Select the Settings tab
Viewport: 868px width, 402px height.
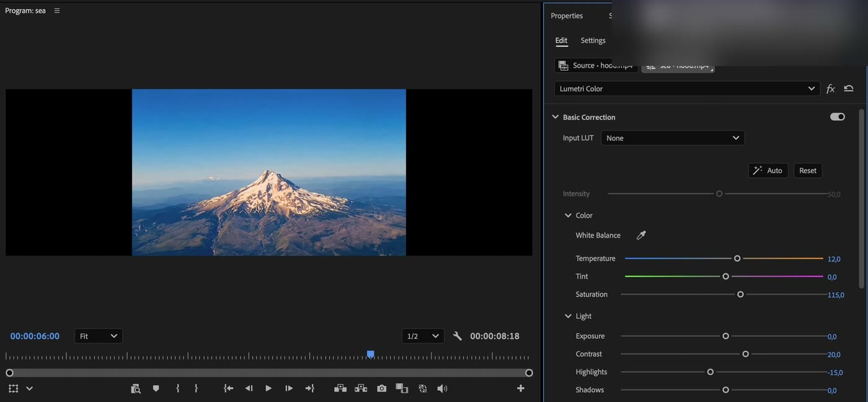point(593,40)
